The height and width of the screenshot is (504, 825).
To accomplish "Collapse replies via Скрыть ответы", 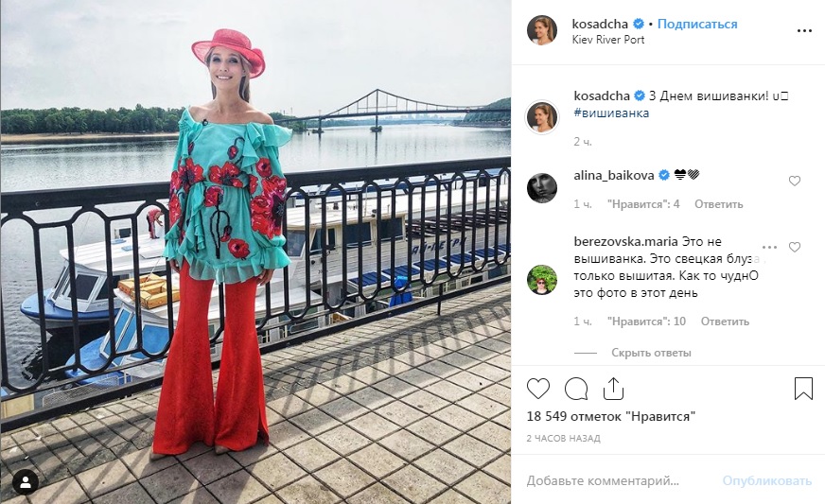I will (651, 353).
